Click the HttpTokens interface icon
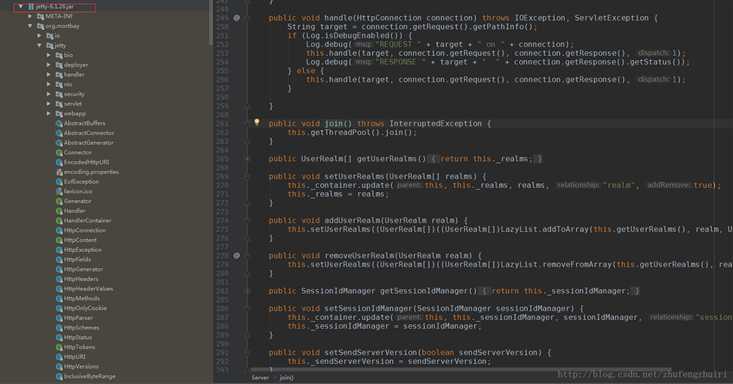Viewport: 733px width, 384px height. coord(59,347)
